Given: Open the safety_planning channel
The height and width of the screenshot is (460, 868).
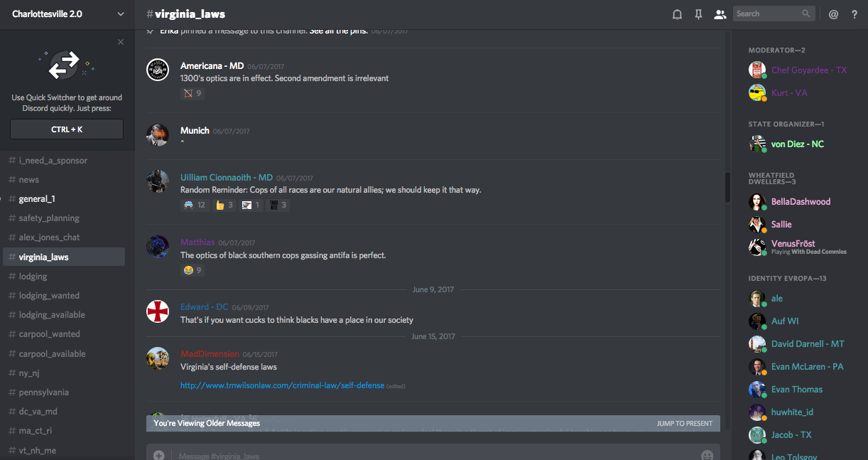Looking at the screenshot, I should (x=49, y=218).
